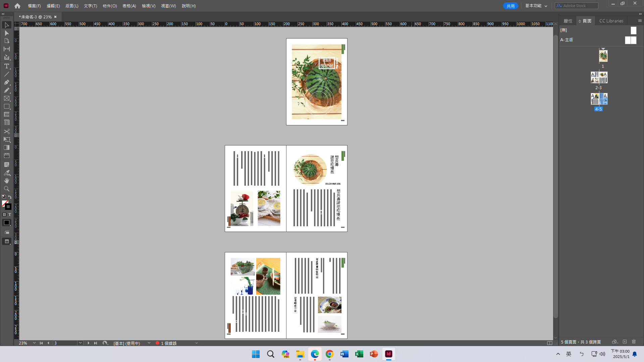This screenshot has width=644, height=362.
Task: Pick the Eyedropper tool
Action: click(7, 173)
